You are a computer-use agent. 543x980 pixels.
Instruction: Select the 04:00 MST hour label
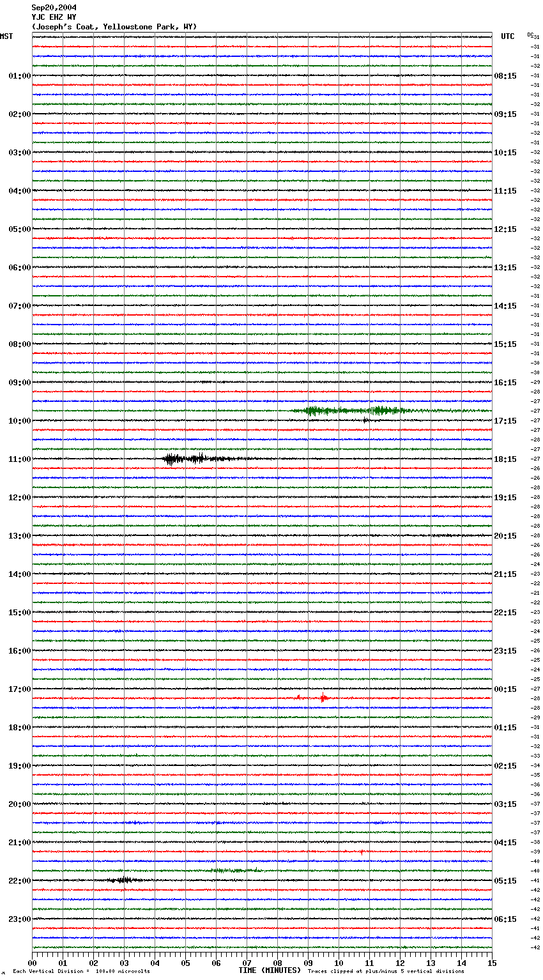(19, 191)
